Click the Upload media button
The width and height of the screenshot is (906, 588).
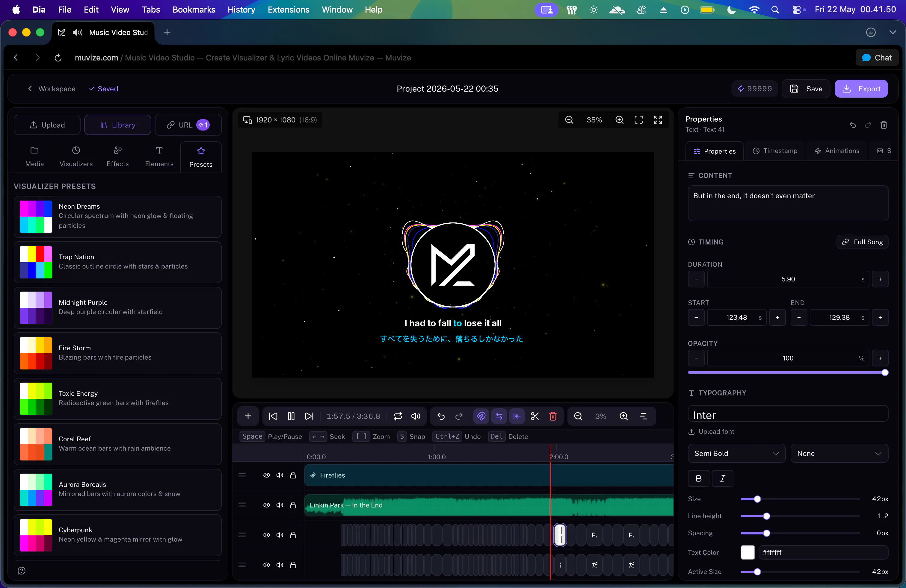click(x=47, y=125)
